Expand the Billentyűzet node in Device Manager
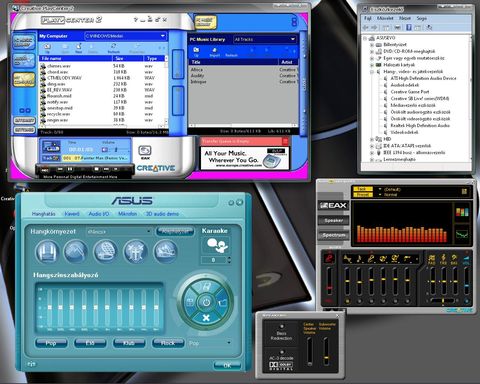This screenshot has width=480, height=384. point(372,45)
